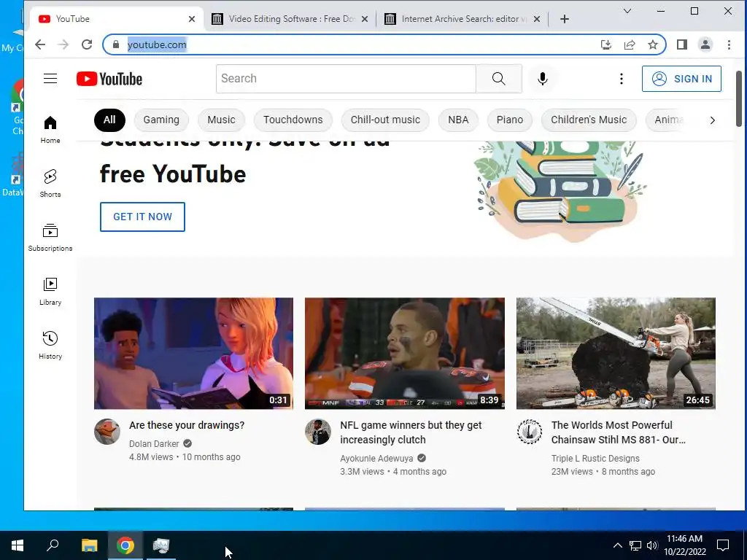This screenshot has height=560, width=747.
Task: Play the NFL game winners thumbnail
Action: pyautogui.click(x=404, y=354)
